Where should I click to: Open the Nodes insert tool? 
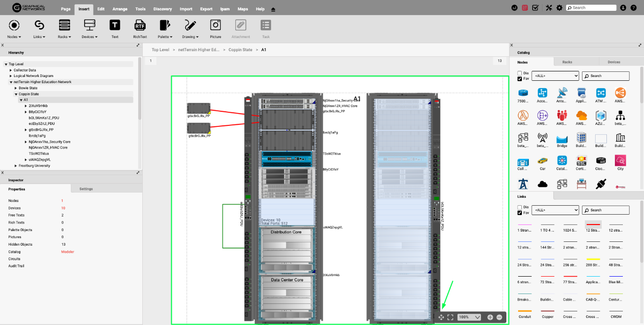[14, 26]
